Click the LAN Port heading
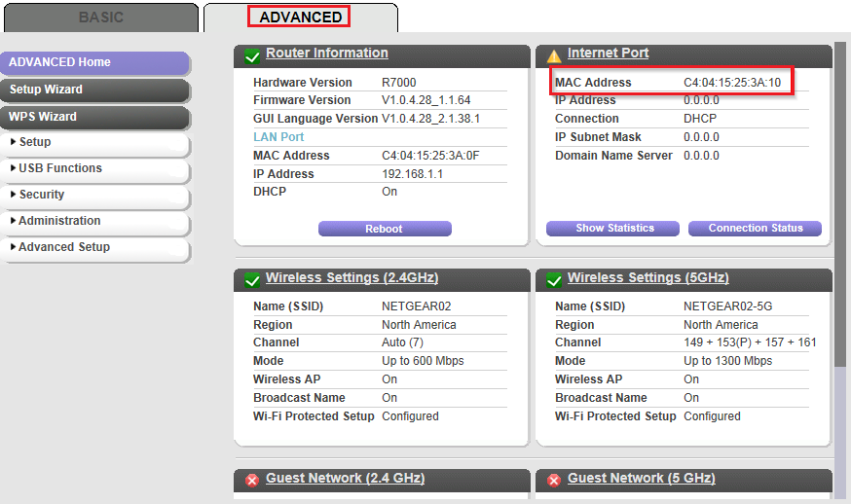 tap(278, 137)
